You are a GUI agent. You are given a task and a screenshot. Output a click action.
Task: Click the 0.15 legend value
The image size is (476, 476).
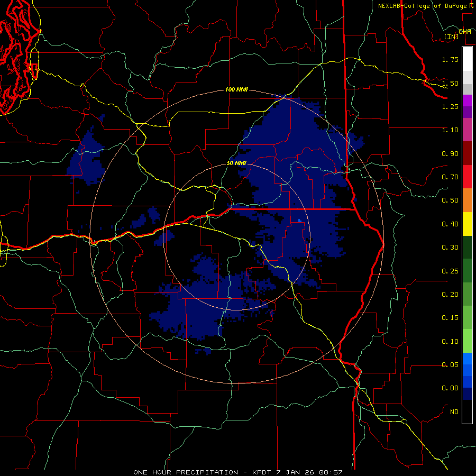tap(450, 318)
